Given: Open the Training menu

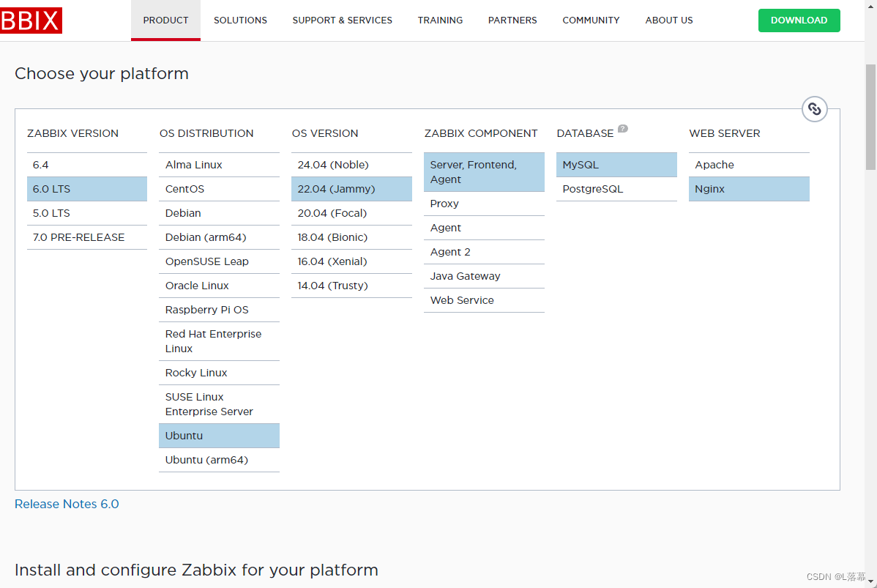Looking at the screenshot, I should click(x=440, y=21).
